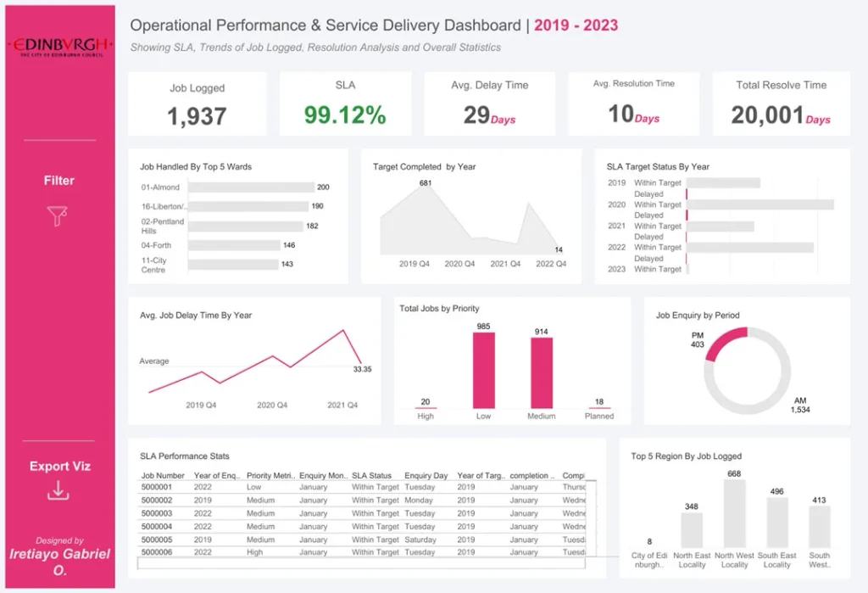Click the Priority Metri.. column header

(x=270, y=476)
